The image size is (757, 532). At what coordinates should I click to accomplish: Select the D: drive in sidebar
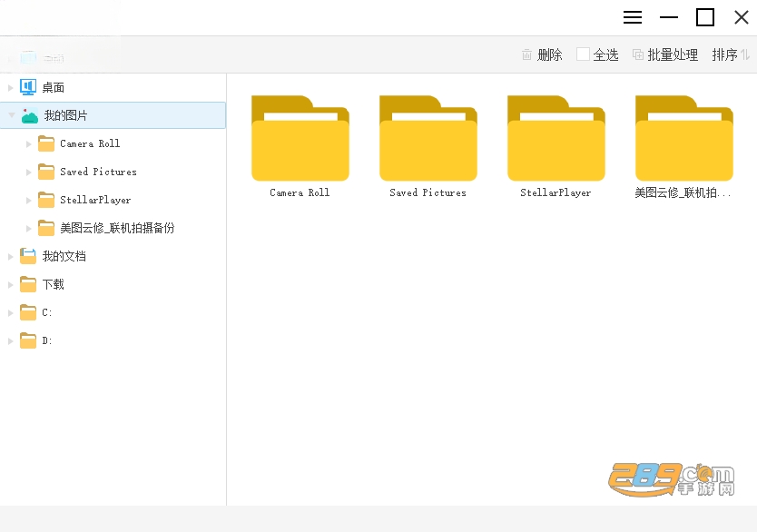click(x=46, y=340)
